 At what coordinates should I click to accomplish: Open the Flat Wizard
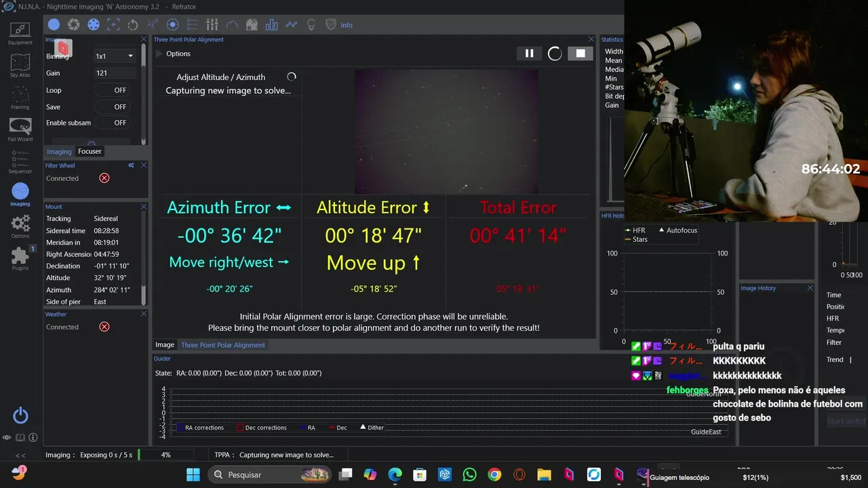20,130
